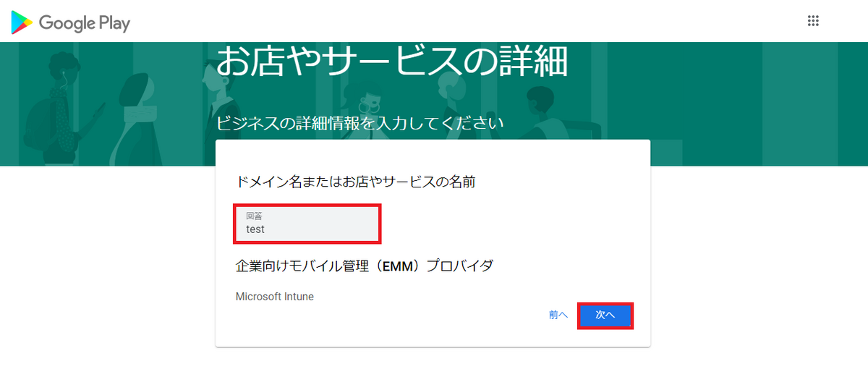
Task: Click the "企業向けモバイル管理（EMM）プロバイダ" label
Action: coord(365,266)
